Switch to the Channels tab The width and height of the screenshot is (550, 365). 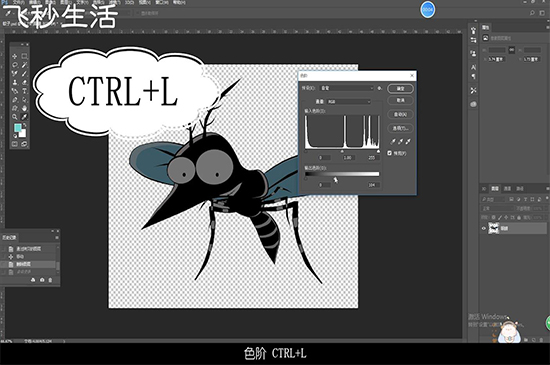click(507, 189)
